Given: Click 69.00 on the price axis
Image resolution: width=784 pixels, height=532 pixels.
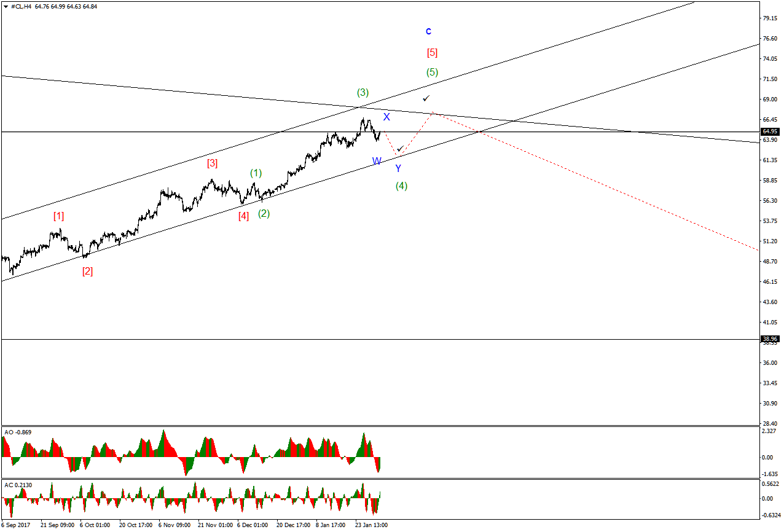Looking at the screenshot, I should coord(770,100).
